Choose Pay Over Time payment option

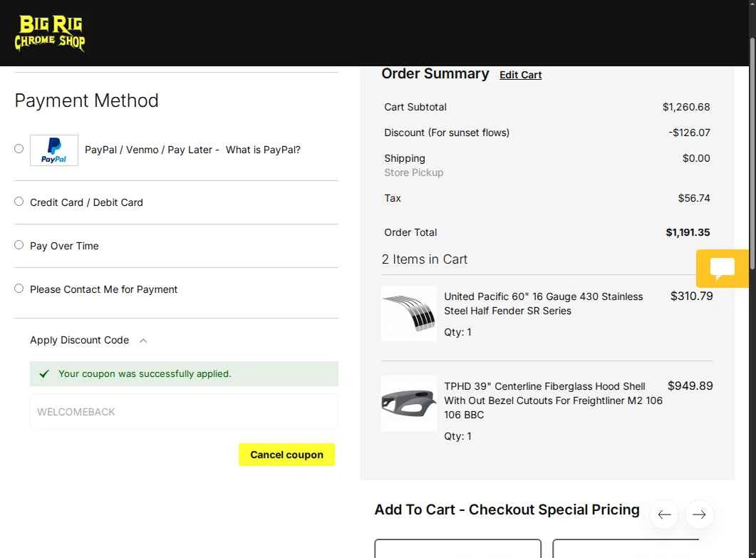coord(19,244)
